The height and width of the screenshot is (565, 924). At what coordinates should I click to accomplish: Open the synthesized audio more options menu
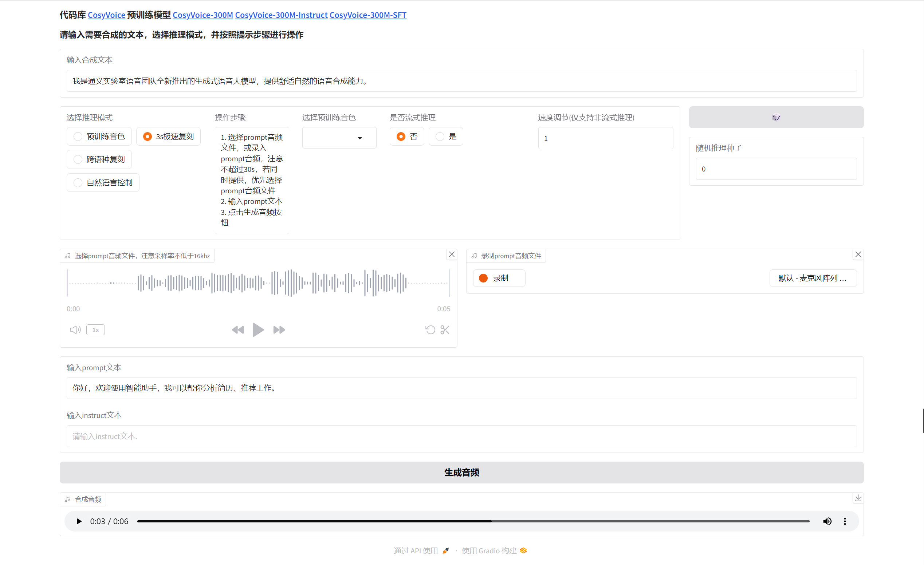pos(845,521)
